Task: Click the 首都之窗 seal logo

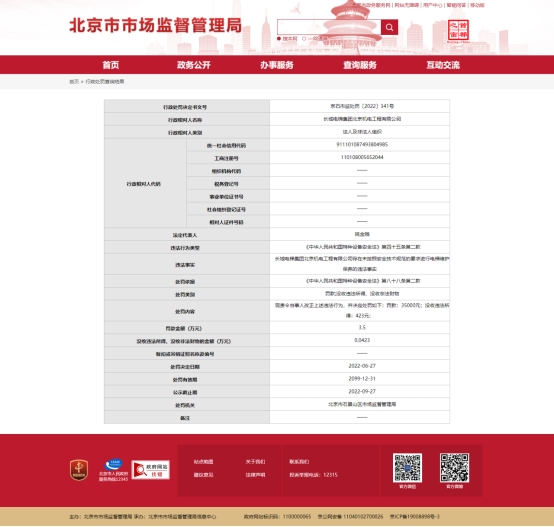Action: pyautogui.click(x=458, y=31)
